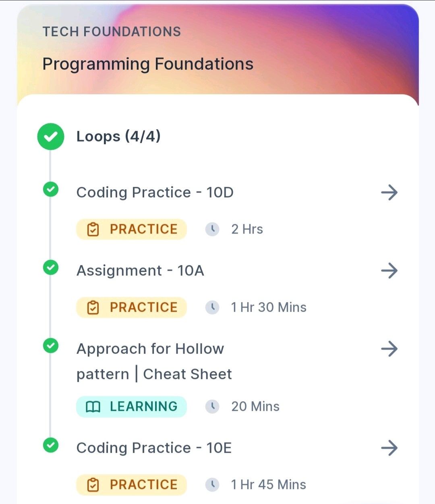Open Coding Practice - 10D using its arrow
Screen dimensions: 435x504
(x=389, y=193)
